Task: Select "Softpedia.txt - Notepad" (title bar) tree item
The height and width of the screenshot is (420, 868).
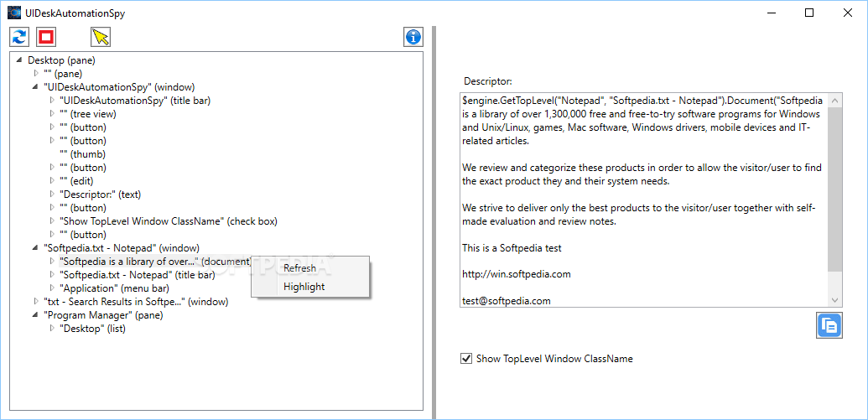Action: tap(138, 274)
